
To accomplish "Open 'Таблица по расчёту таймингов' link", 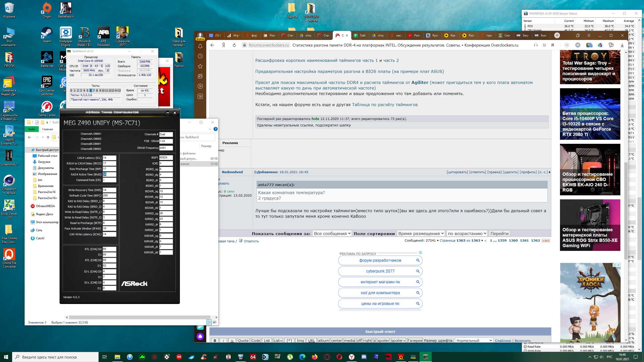I will pos(385,105).
